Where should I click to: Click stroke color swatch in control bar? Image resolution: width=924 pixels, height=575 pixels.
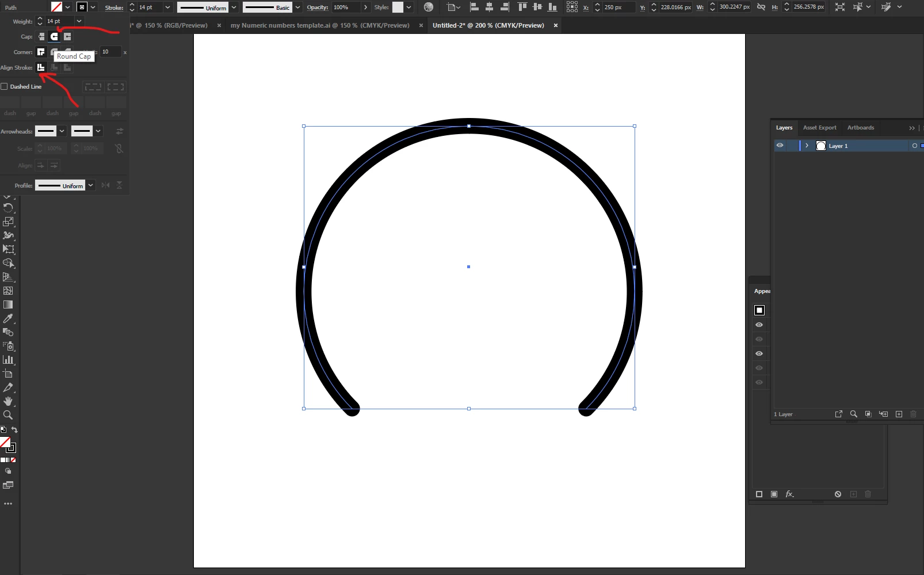click(x=82, y=7)
